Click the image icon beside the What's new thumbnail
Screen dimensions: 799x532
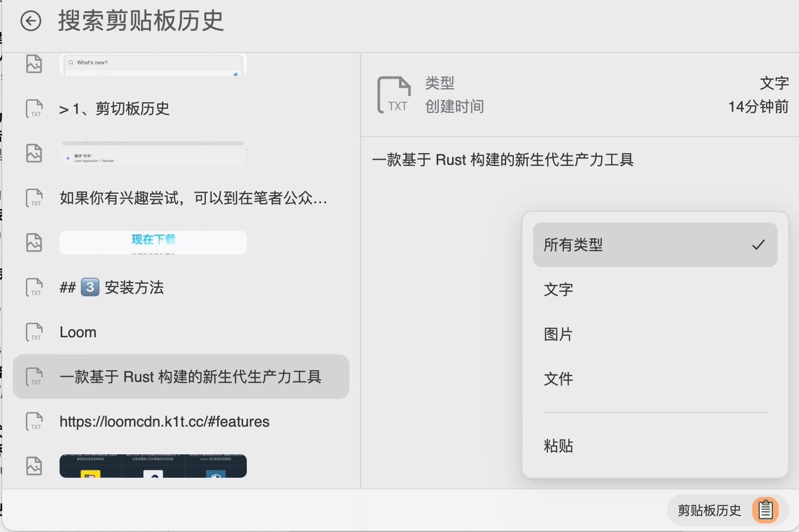[35, 64]
